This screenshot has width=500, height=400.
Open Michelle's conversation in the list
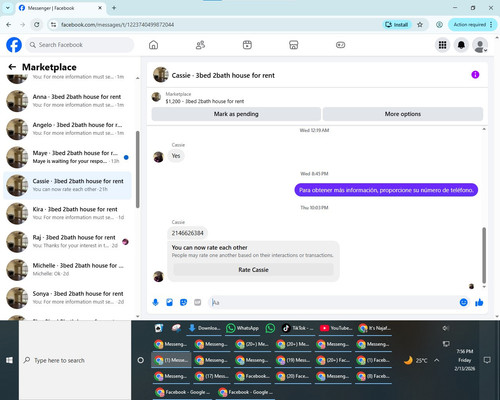[x=68, y=269]
